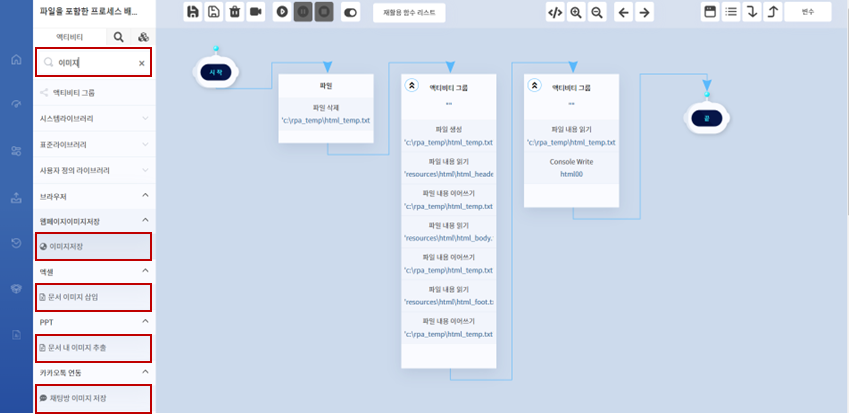849x414 pixels.
Task: Switch to the 액티비티 tab
Action: (x=70, y=37)
